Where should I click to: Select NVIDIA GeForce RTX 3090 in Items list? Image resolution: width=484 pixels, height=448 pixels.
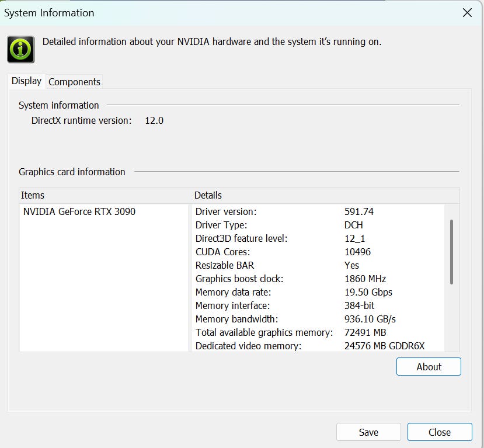pyautogui.click(x=79, y=211)
